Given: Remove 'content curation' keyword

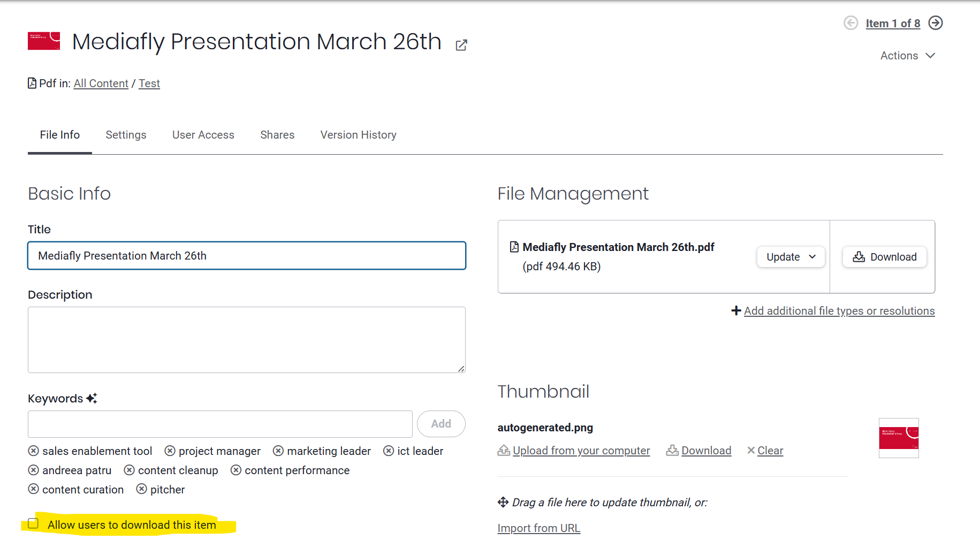Looking at the screenshot, I should pyautogui.click(x=34, y=490).
